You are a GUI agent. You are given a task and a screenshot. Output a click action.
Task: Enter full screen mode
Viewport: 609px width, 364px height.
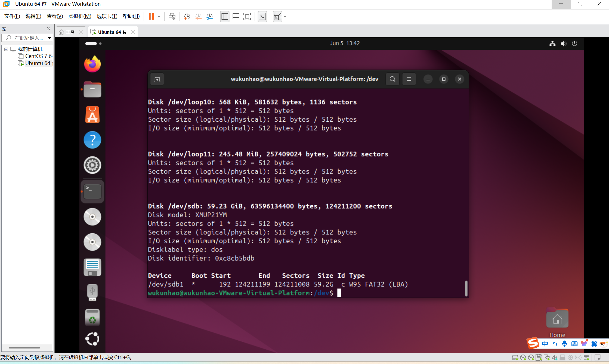(x=247, y=17)
